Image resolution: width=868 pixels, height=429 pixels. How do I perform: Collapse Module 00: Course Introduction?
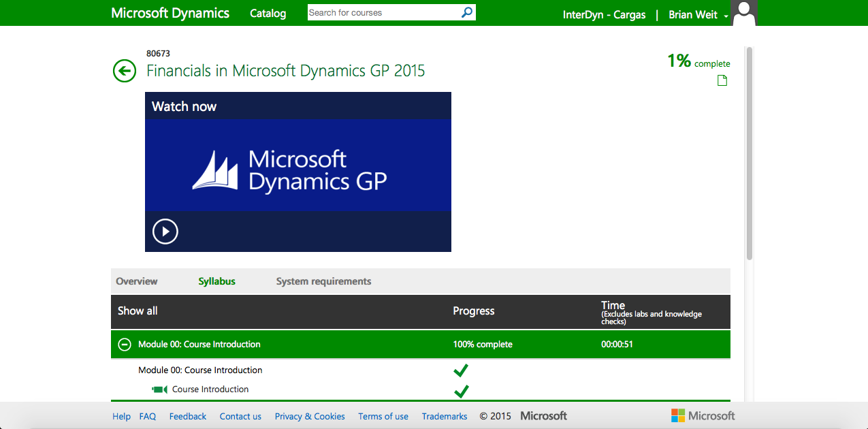tap(125, 345)
